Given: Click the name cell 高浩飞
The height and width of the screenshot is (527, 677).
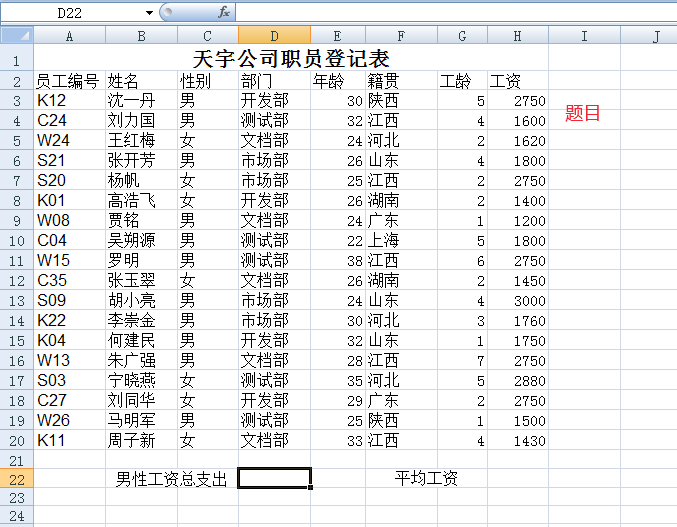Looking at the screenshot, I should point(142,200).
